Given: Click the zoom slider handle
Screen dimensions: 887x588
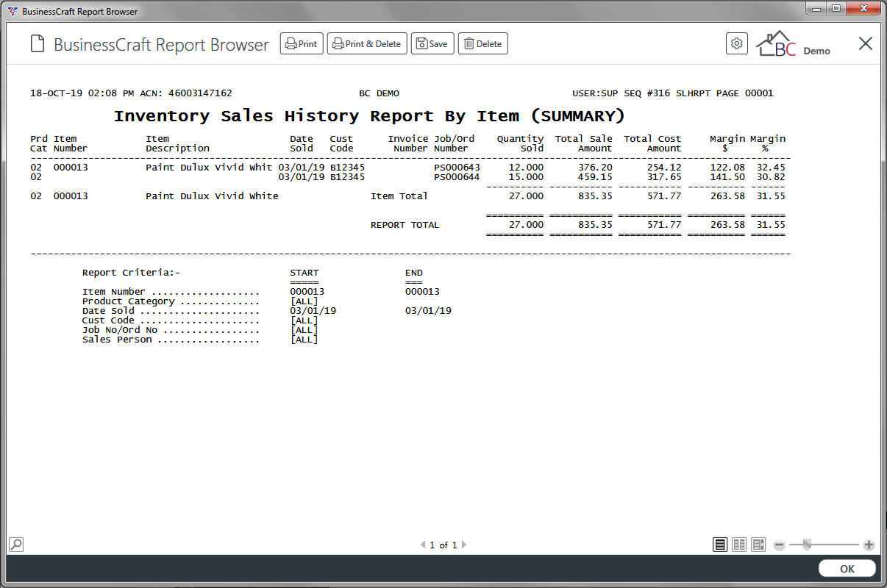Looking at the screenshot, I should 807,545.
